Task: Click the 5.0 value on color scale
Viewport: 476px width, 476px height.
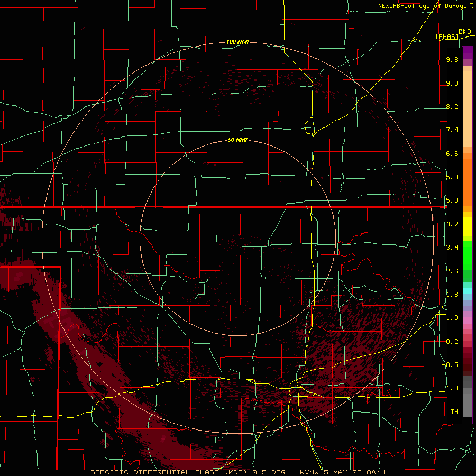Action: pyautogui.click(x=452, y=200)
